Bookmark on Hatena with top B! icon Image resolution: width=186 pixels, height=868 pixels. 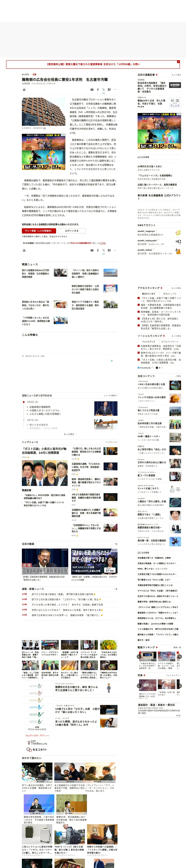coord(109,90)
